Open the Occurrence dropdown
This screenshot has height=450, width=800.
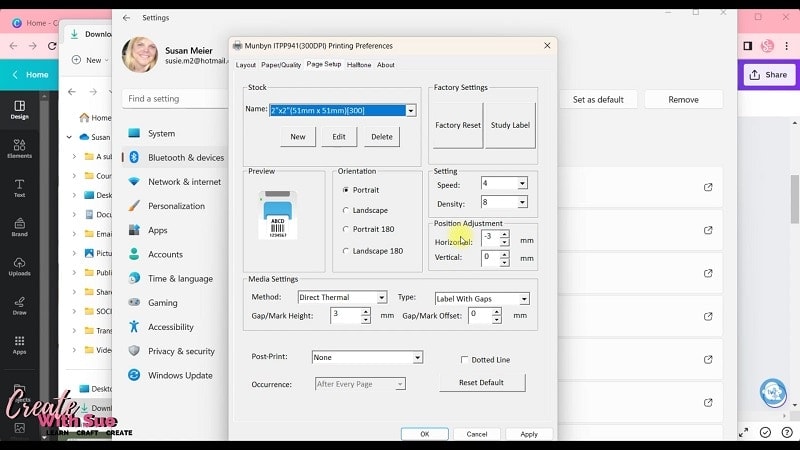[400, 384]
